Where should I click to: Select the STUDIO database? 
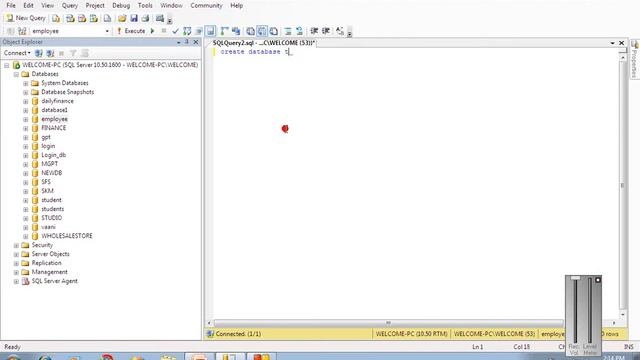(x=51, y=218)
